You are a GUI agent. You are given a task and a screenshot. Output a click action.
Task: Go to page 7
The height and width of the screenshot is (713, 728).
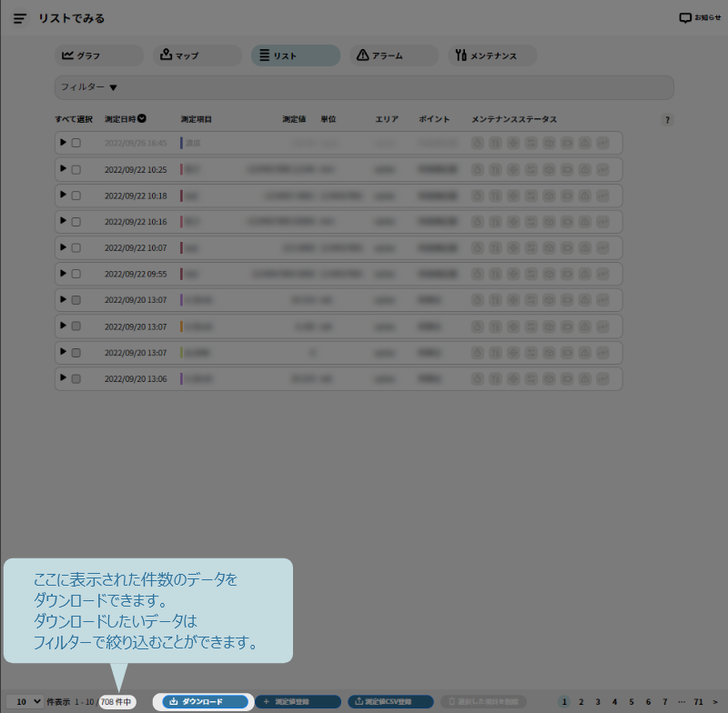click(x=665, y=701)
